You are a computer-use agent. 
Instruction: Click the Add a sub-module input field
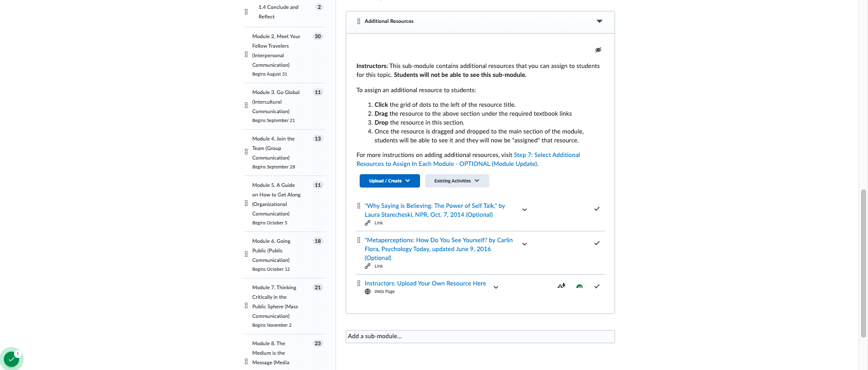pos(480,336)
